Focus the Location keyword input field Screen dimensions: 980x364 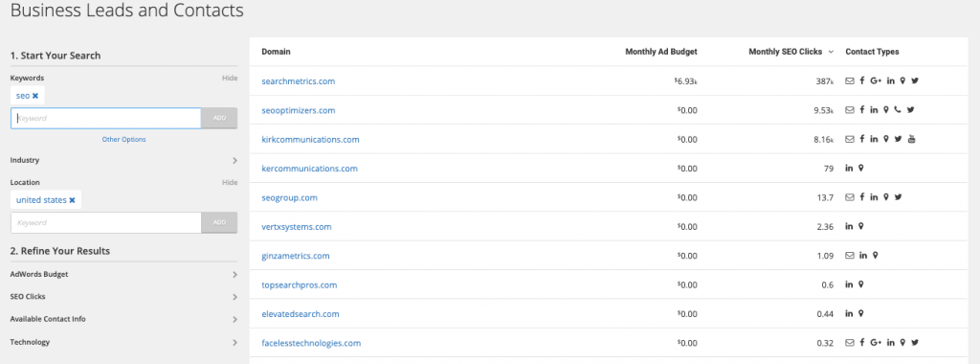pos(106,222)
